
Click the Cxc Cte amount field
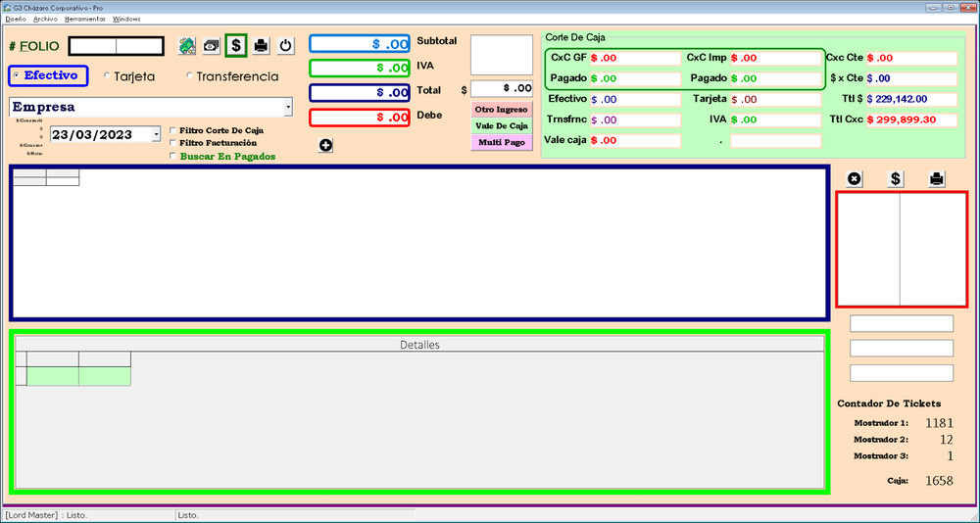click(x=911, y=58)
